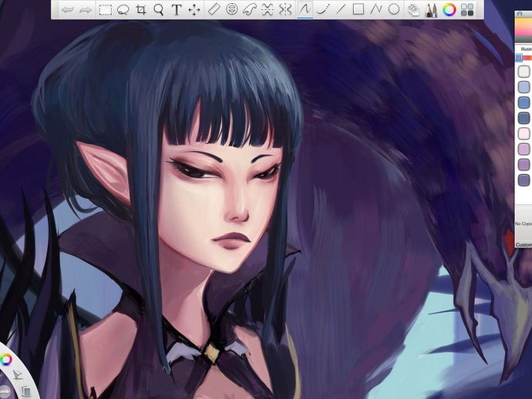Select the highlighted color set thumbnail
This screenshot has width=532, height=399.
click(x=518, y=58)
